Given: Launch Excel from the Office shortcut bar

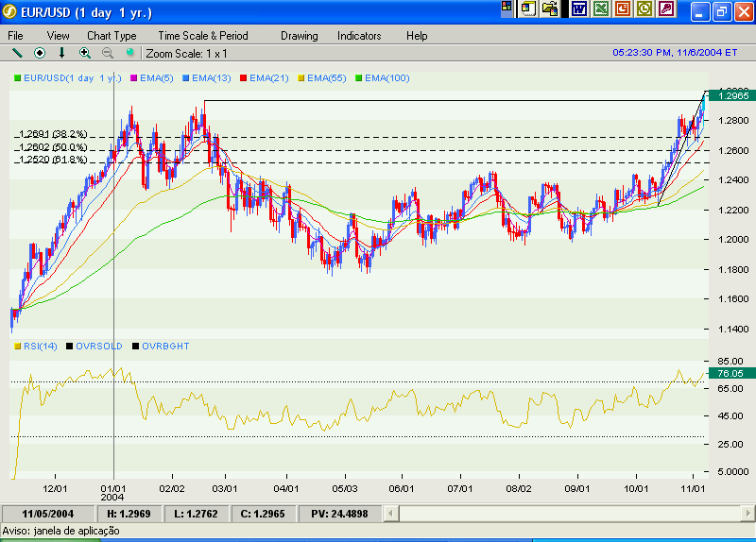Looking at the screenshot, I should (x=600, y=9).
